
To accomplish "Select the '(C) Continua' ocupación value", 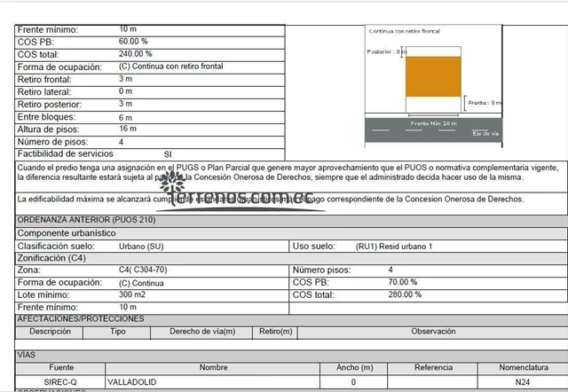I will [x=141, y=283].
